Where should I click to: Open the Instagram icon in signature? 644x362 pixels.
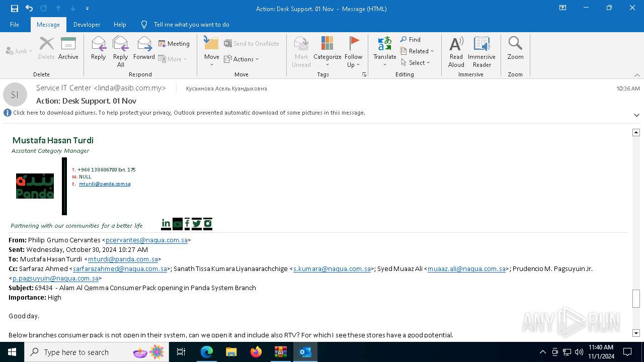coord(208,224)
